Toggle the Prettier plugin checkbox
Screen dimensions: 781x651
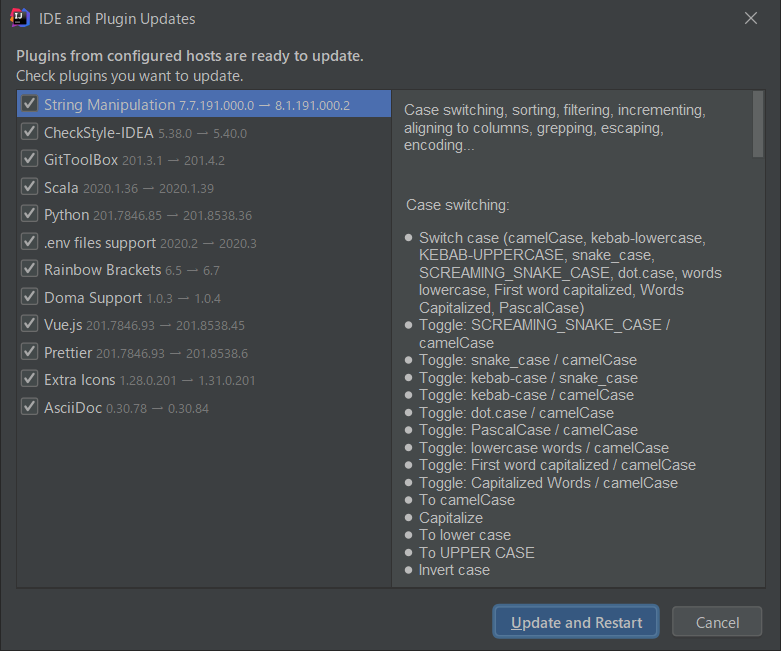29,352
